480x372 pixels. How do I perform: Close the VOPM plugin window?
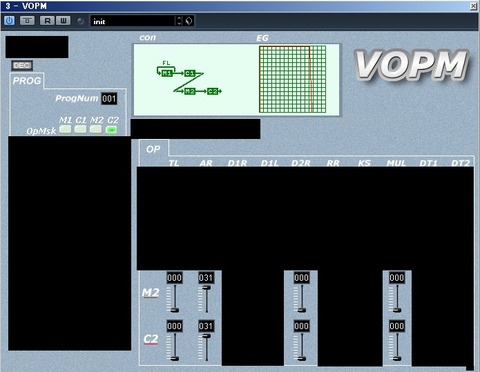(473, 6)
